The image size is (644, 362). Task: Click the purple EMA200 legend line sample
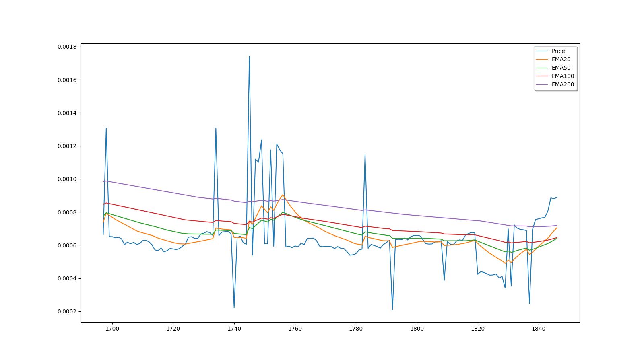[542, 85]
